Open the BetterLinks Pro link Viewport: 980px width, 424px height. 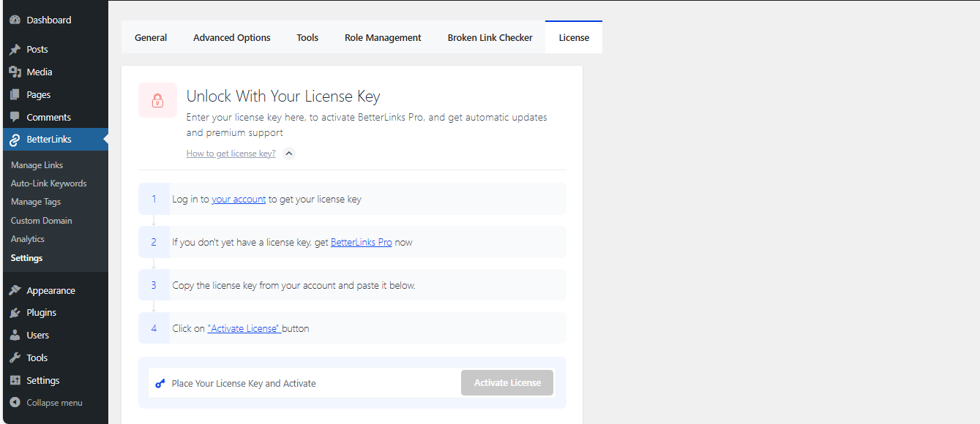(x=361, y=241)
